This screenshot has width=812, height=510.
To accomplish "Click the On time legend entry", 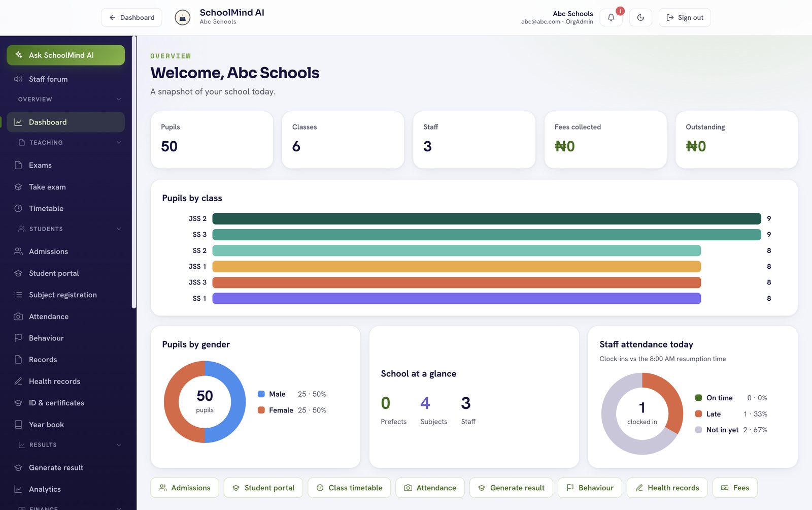I will click(x=731, y=398).
